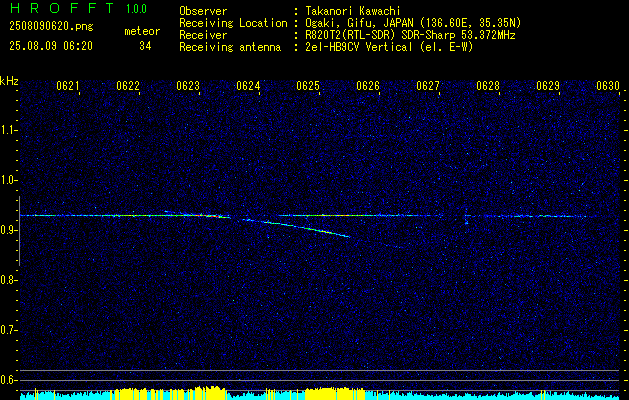This screenshot has width=629, height=400.
Task: Click the 0621 time marker
Action: (67, 86)
